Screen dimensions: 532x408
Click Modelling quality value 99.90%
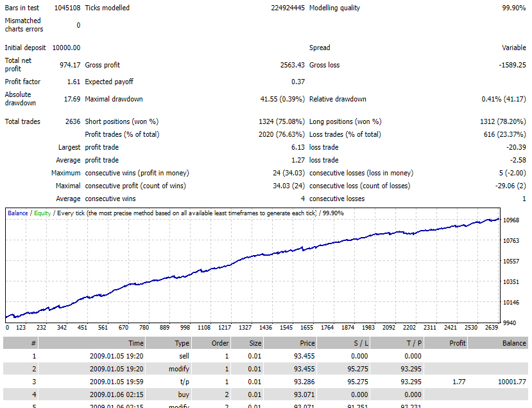point(513,8)
